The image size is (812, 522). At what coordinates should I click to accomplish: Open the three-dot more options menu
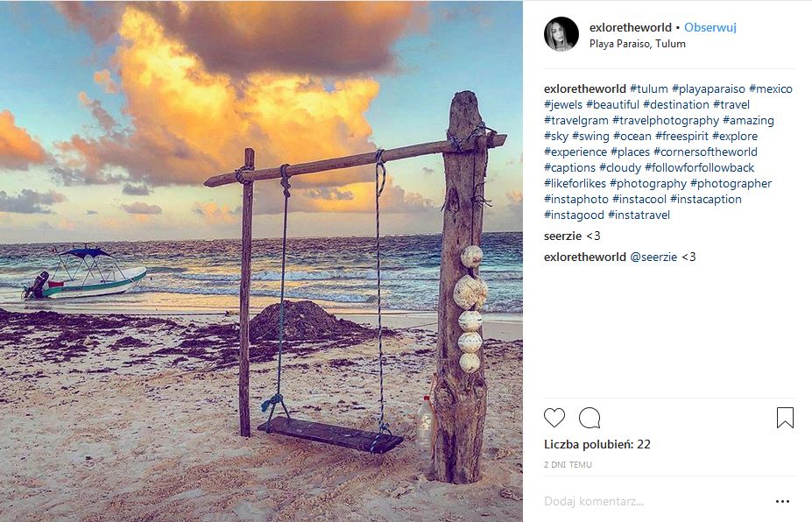click(x=782, y=502)
